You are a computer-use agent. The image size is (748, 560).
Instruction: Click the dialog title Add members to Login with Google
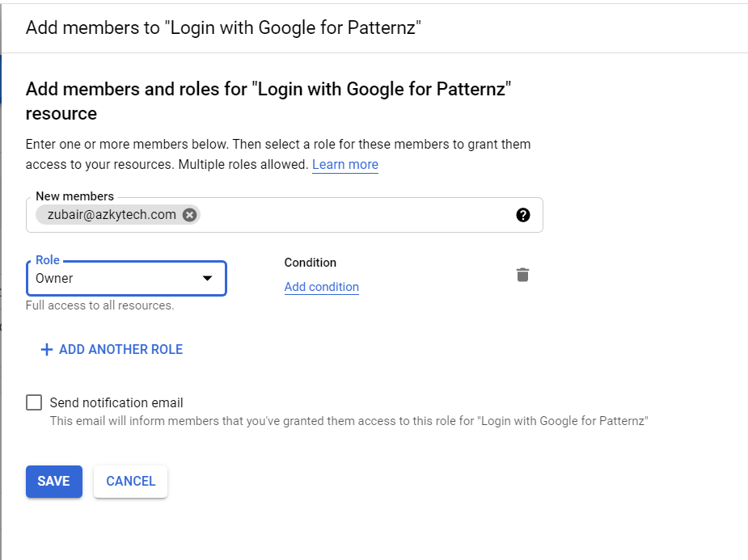pyautogui.click(x=223, y=27)
